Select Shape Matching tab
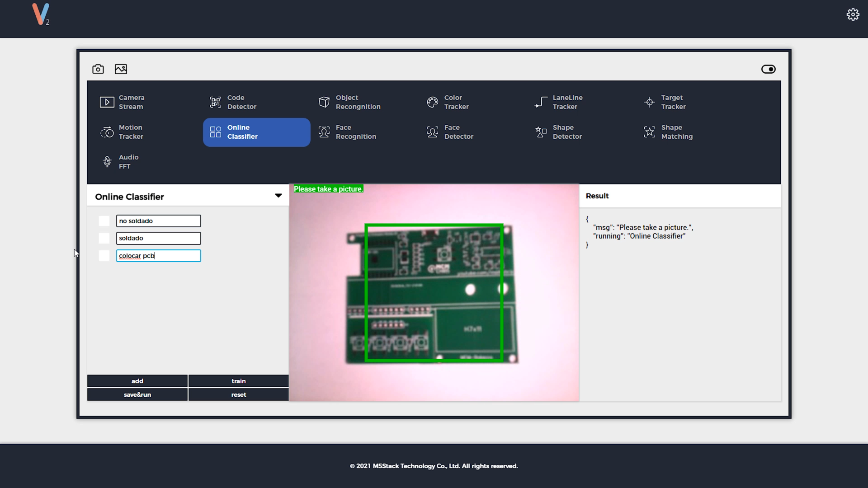This screenshot has width=868, height=488. pyautogui.click(x=677, y=131)
